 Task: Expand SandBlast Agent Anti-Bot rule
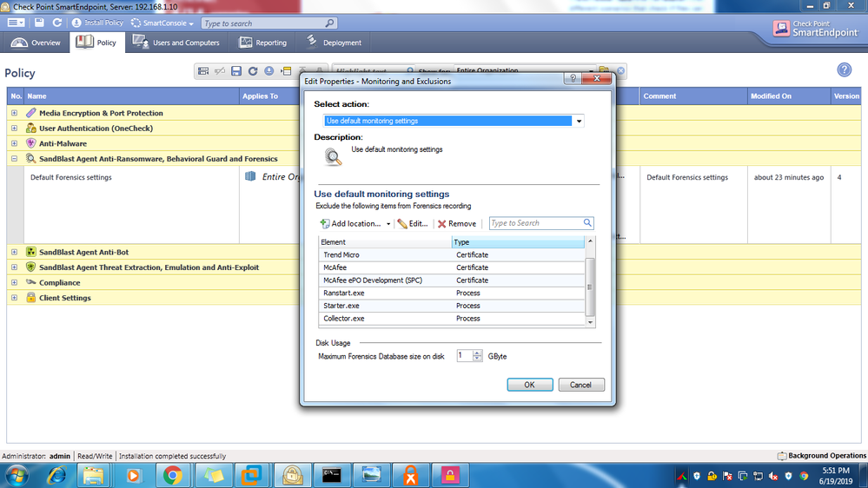(x=15, y=252)
